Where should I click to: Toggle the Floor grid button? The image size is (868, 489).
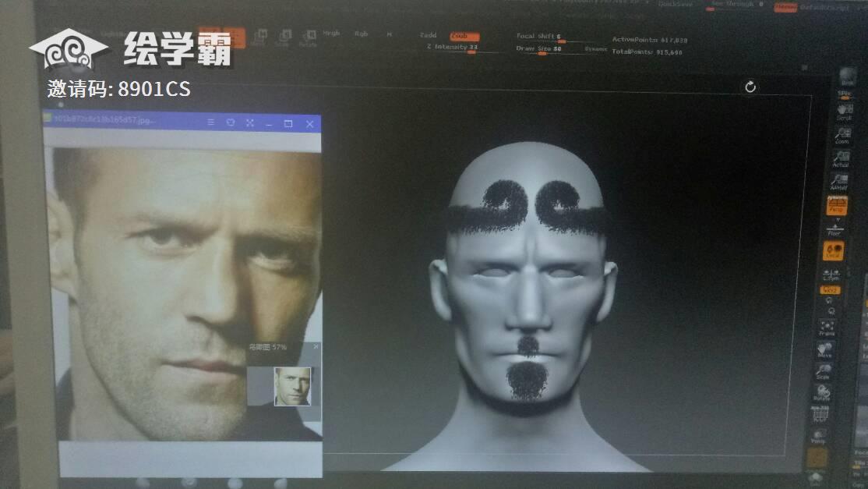[834, 229]
